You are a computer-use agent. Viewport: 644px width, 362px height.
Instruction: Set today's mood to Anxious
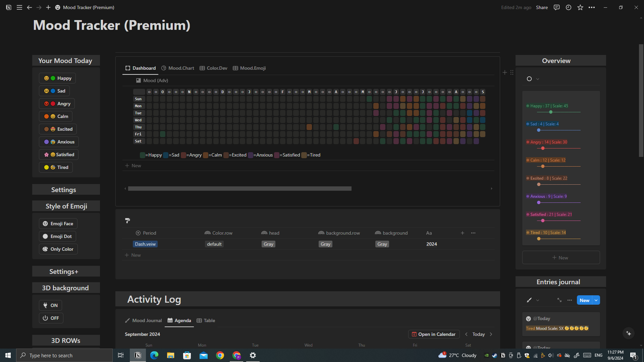[x=59, y=142]
